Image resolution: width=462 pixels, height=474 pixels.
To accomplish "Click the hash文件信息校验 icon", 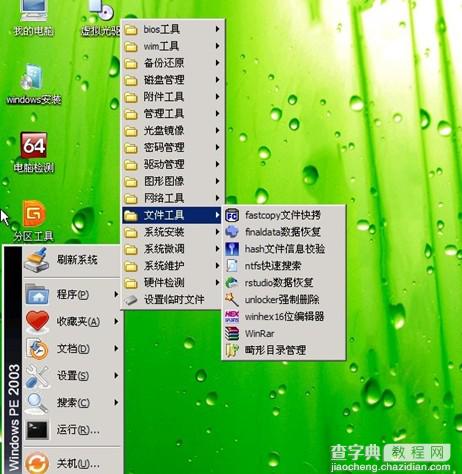I will [x=232, y=249].
